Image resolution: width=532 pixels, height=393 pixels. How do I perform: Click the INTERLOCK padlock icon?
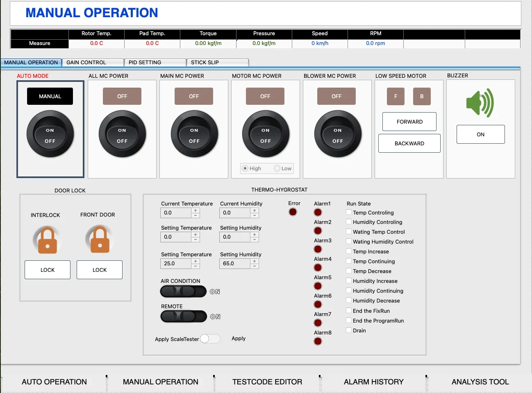[48, 240]
